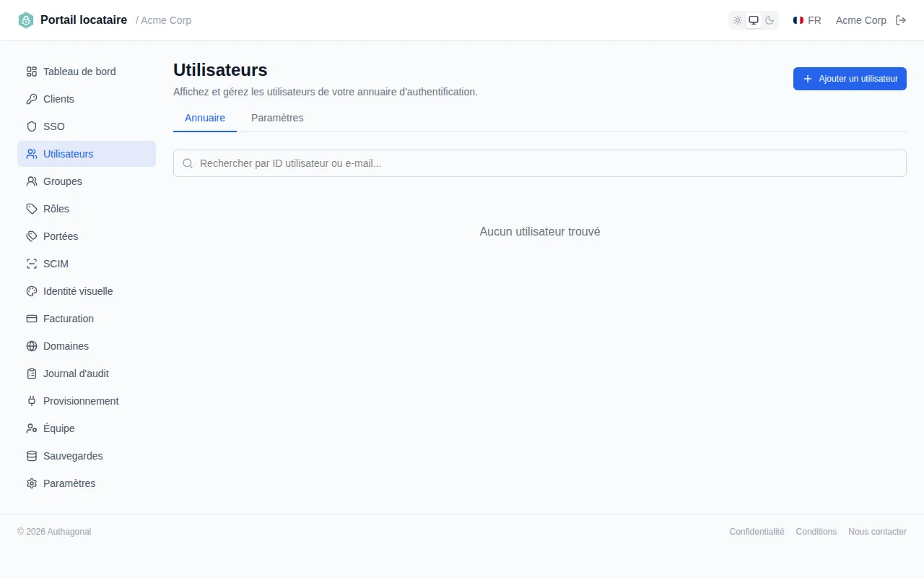The height and width of the screenshot is (578, 924).
Task: Click the Domaines globe icon
Action: 32,346
